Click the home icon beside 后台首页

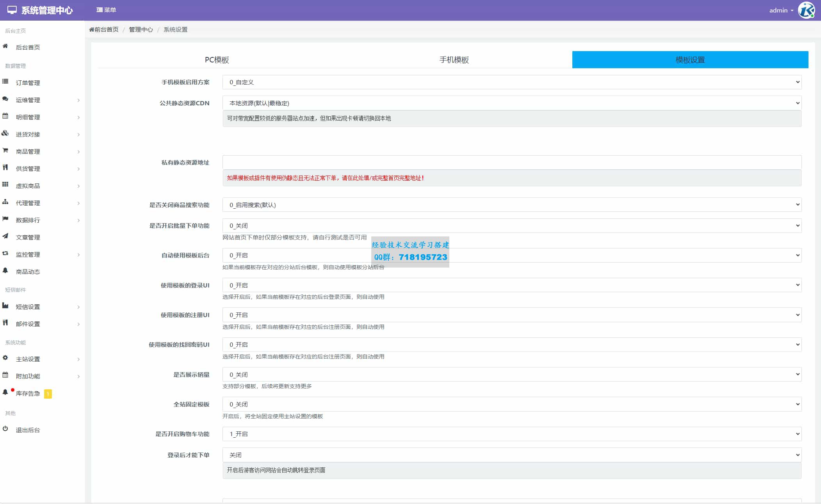[x=5, y=46]
